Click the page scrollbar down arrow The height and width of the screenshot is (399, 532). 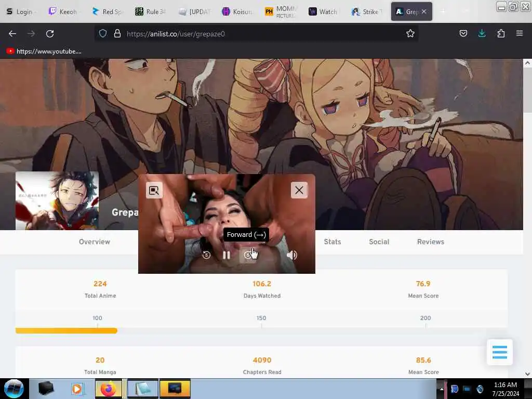point(527,374)
